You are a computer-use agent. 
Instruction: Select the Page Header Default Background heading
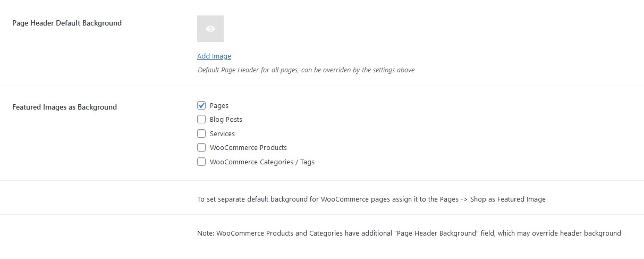(x=67, y=23)
